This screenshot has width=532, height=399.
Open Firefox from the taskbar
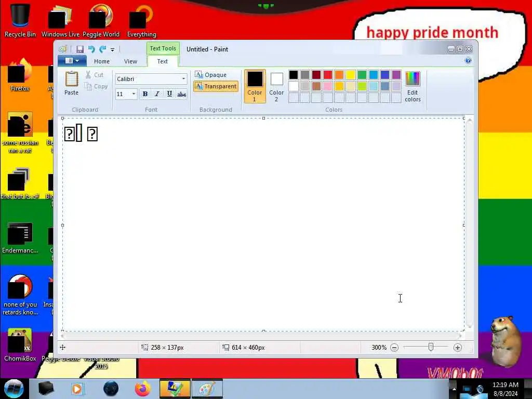click(x=143, y=389)
